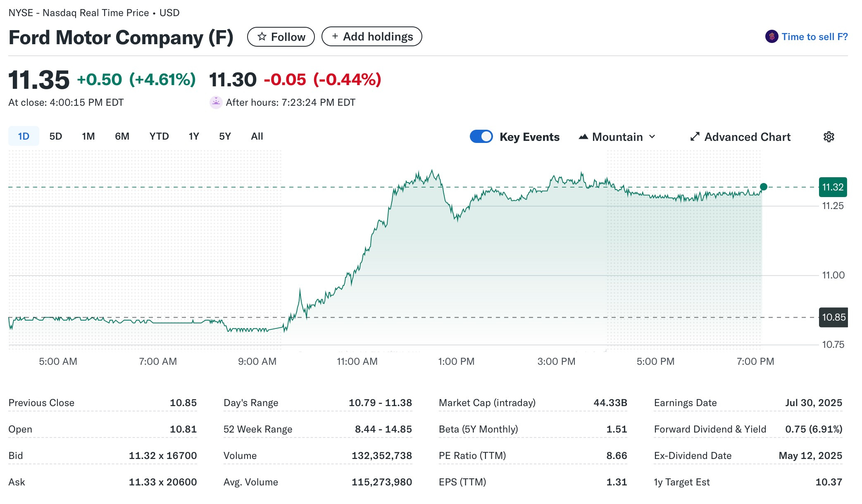Click the 11.00 price axis label

tap(833, 275)
